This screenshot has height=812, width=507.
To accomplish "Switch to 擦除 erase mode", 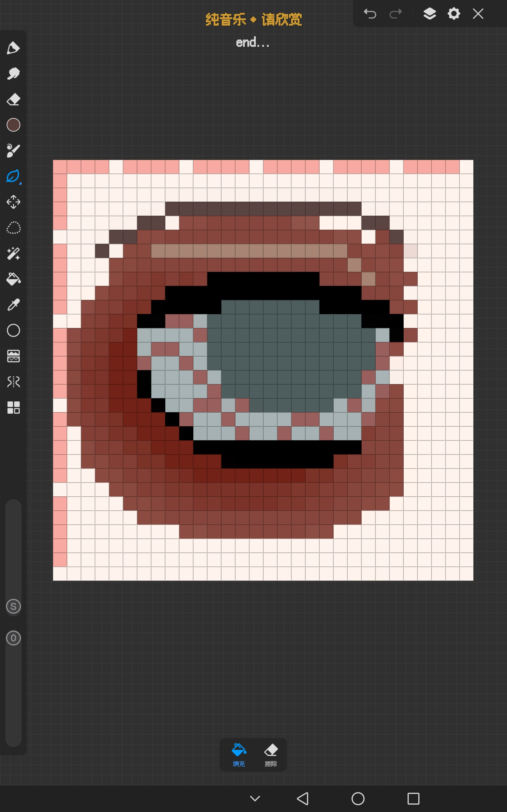I will pos(271,755).
